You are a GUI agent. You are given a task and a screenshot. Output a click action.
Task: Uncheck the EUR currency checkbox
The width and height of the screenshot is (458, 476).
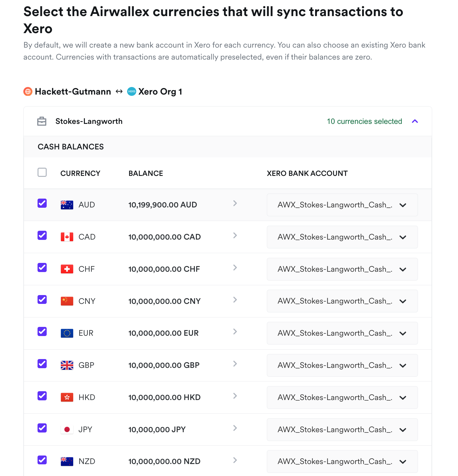[x=42, y=332]
